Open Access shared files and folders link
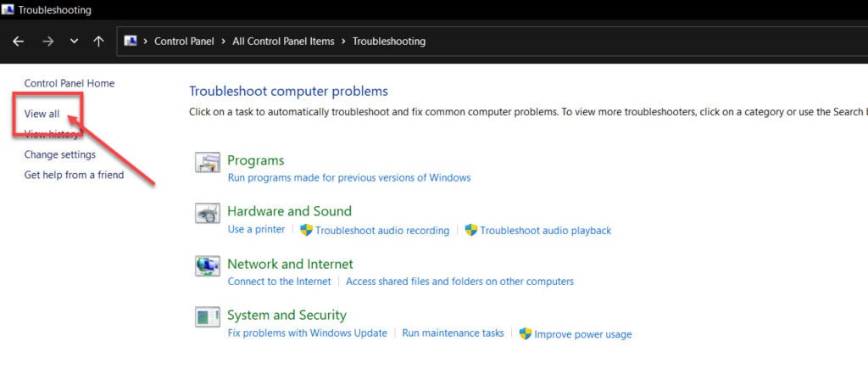868x386 pixels. 460,282
